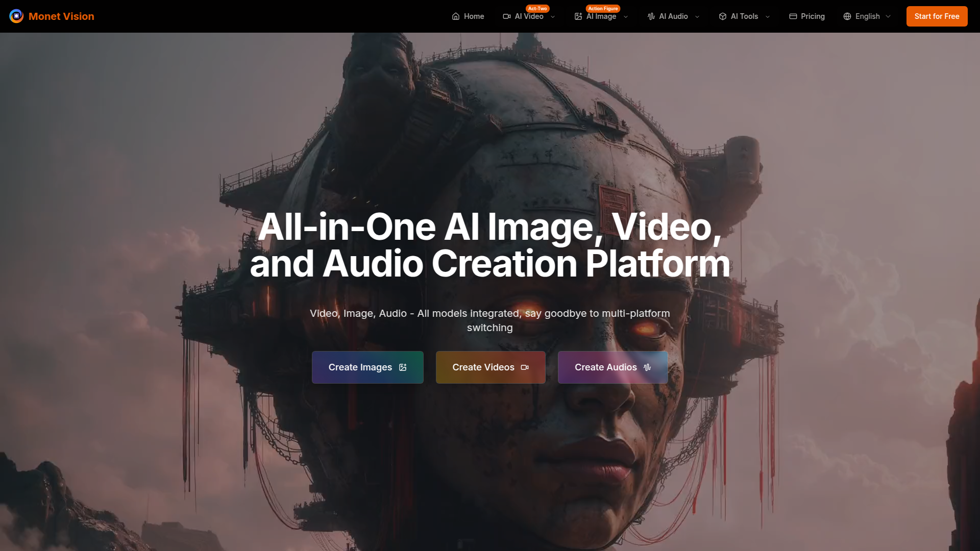Expand the AI Audio dropdown chevron
The height and width of the screenshot is (551, 980).
click(x=697, y=17)
